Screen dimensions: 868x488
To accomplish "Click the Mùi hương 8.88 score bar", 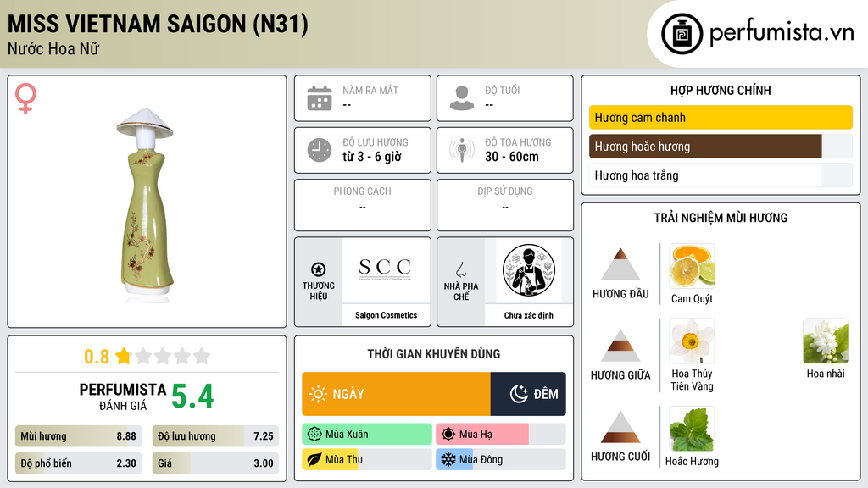I will 79,436.
